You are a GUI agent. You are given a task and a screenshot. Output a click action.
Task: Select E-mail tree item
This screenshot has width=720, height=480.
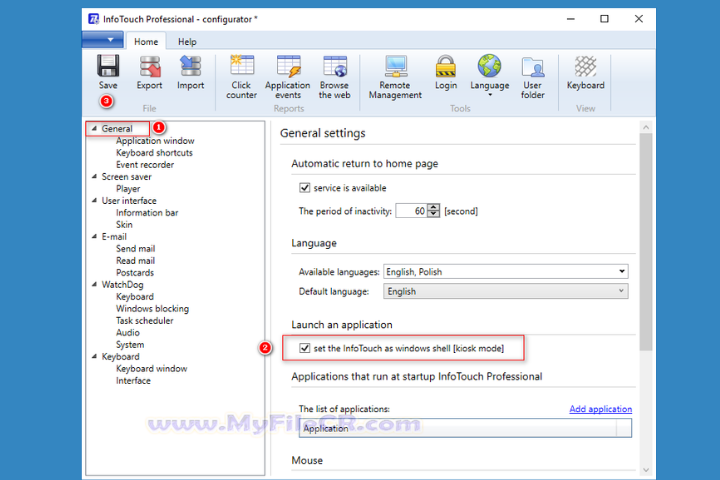[x=114, y=237]
